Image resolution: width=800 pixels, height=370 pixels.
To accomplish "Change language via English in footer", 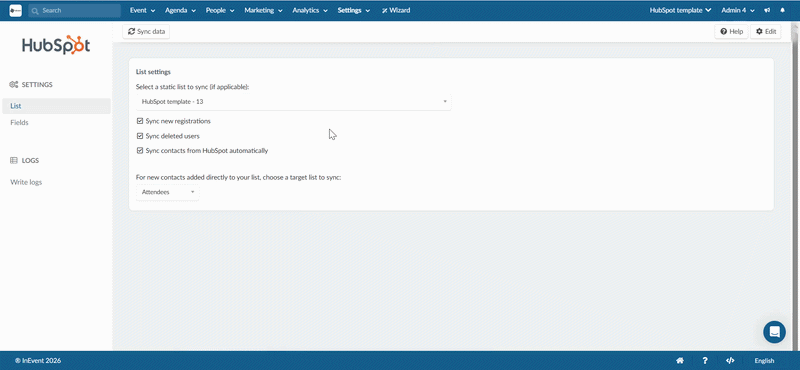I will point(764,361).
